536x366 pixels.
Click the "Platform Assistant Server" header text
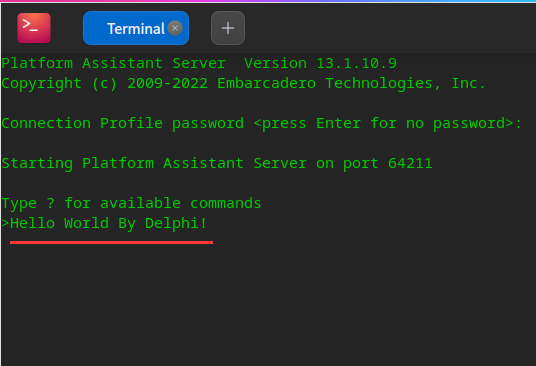113,63
